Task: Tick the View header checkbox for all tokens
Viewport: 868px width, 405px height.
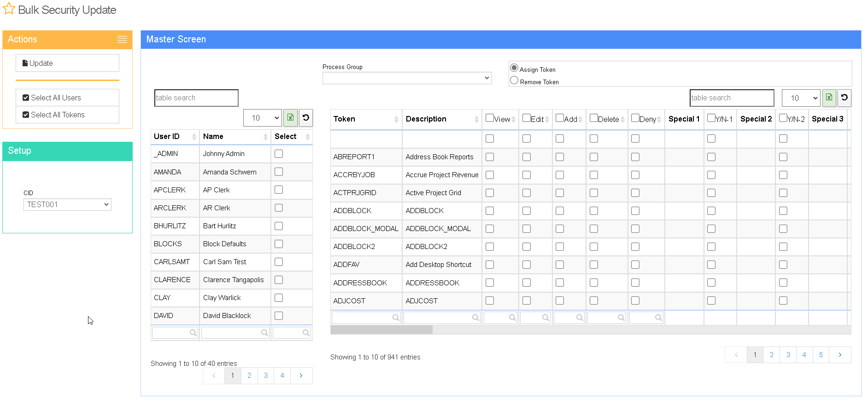Action: coord(490,118)
